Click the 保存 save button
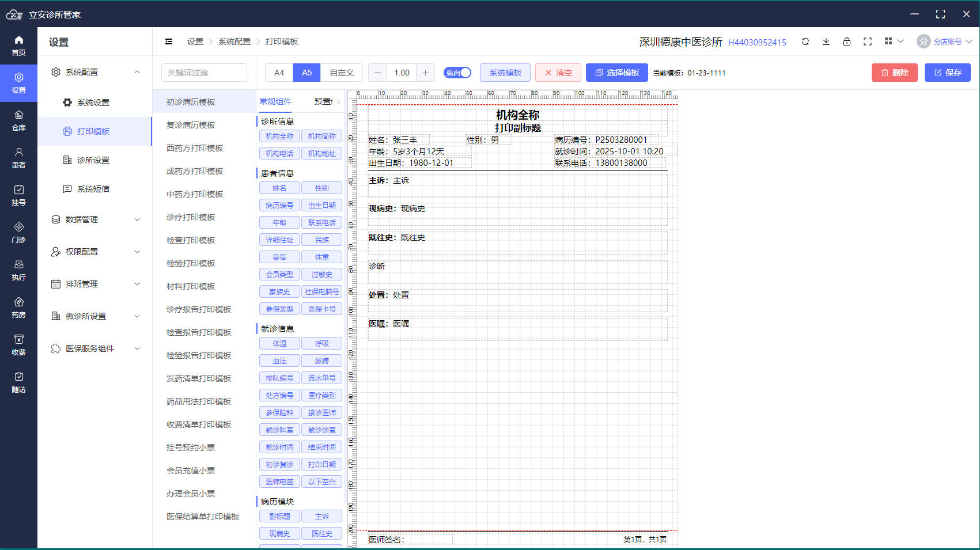The image size is (980, 550). [x=948, y=73]
